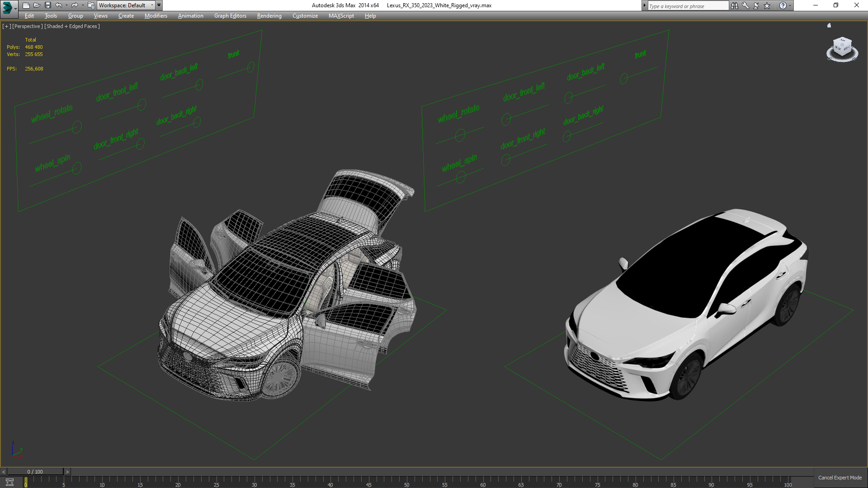Open the Help question mark icon
This screenshot has height=488, width=868.
tap(783, 5)
